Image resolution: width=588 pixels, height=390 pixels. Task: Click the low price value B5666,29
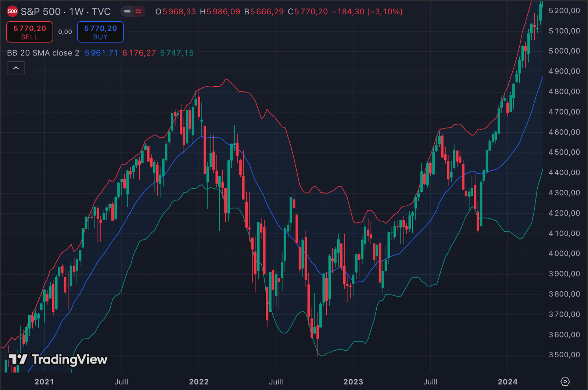(x=264, y=12)
